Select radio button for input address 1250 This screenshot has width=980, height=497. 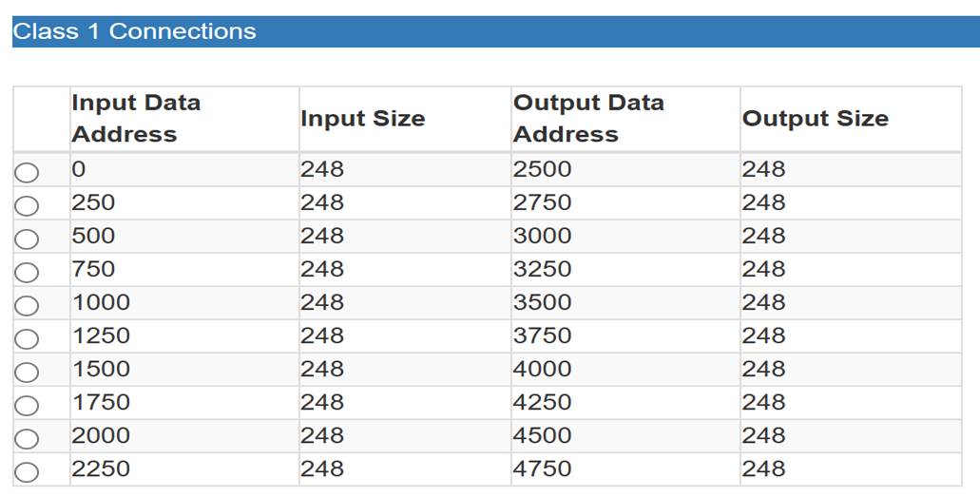click(x=27, y=339)
